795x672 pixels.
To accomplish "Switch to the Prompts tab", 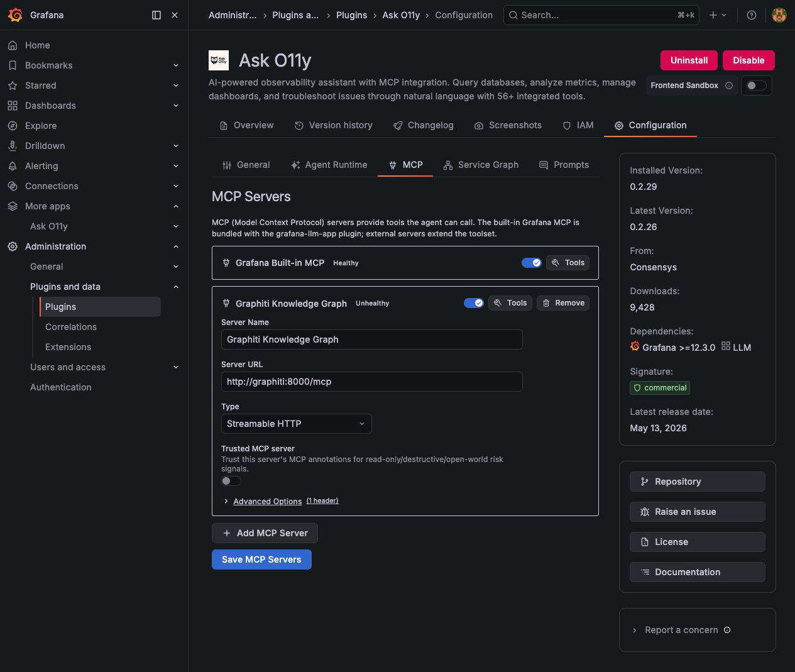I will (x=564, y=165).
